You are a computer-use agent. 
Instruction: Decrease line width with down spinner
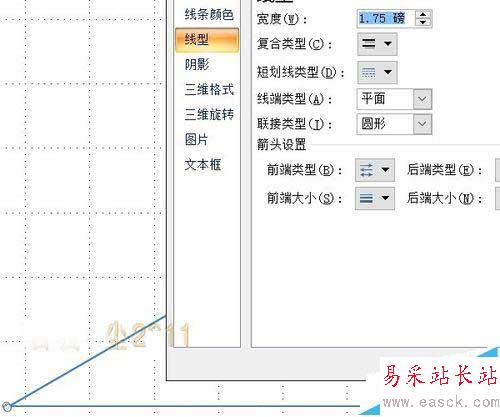point(423,22)
